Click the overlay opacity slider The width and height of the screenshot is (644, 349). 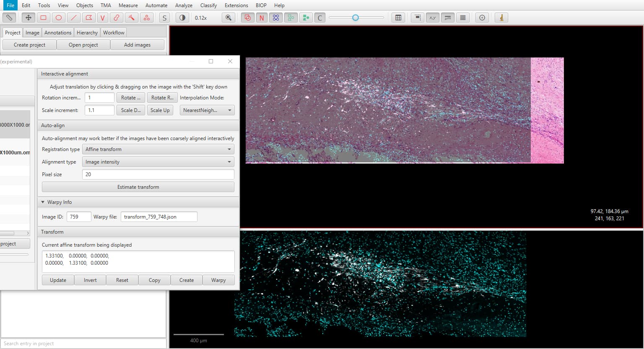pos(356,18)
